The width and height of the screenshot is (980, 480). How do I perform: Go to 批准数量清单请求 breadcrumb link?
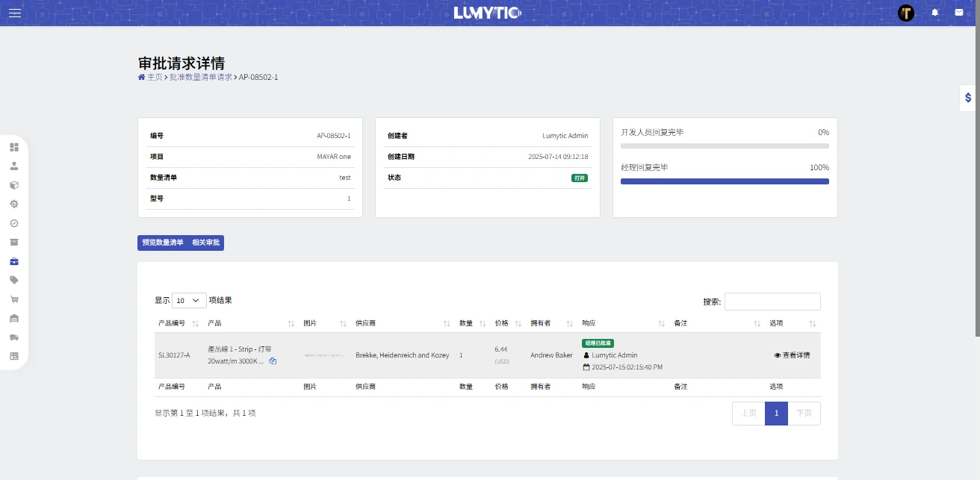tap(200, 77)
